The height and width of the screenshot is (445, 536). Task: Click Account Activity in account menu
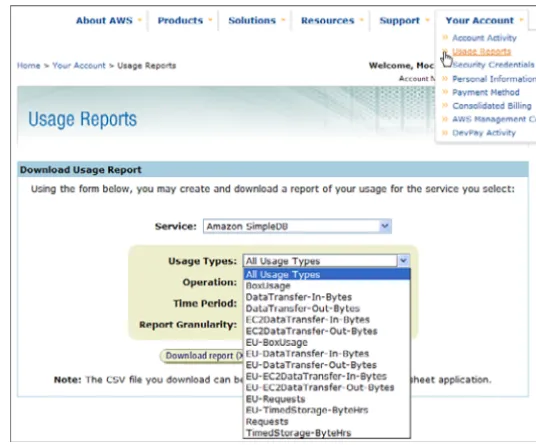point(484,38)
